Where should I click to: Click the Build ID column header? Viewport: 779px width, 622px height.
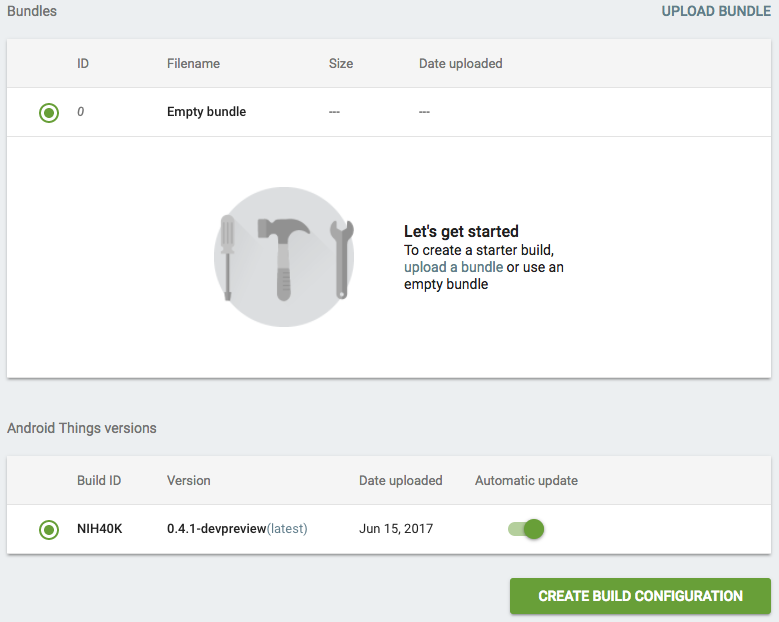(99, 480)
